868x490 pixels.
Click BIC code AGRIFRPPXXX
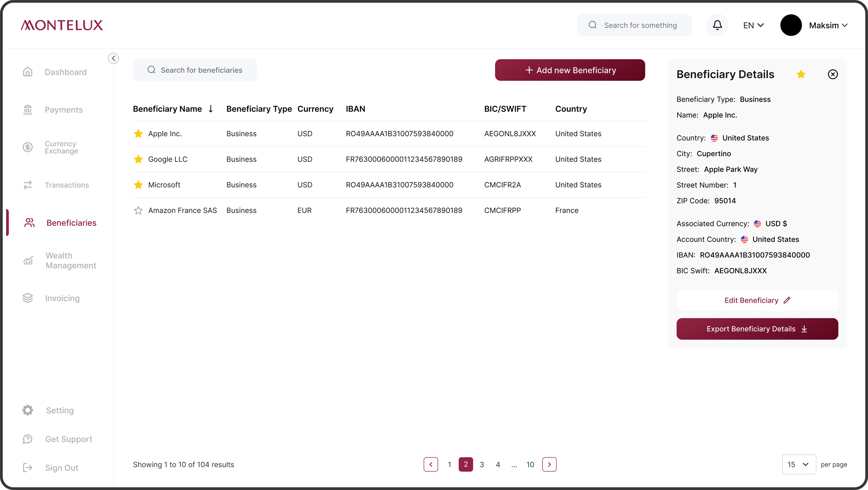[x=508, y=160]
